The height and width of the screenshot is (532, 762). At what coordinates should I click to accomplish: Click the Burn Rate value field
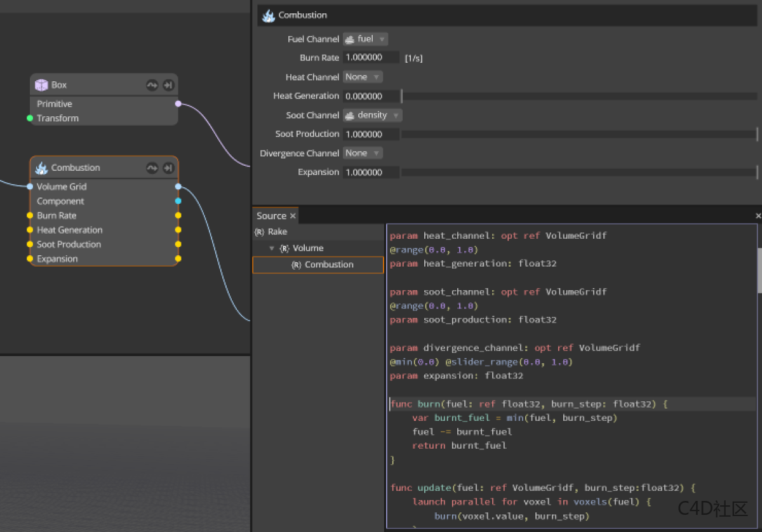click(x=371, y=58)
